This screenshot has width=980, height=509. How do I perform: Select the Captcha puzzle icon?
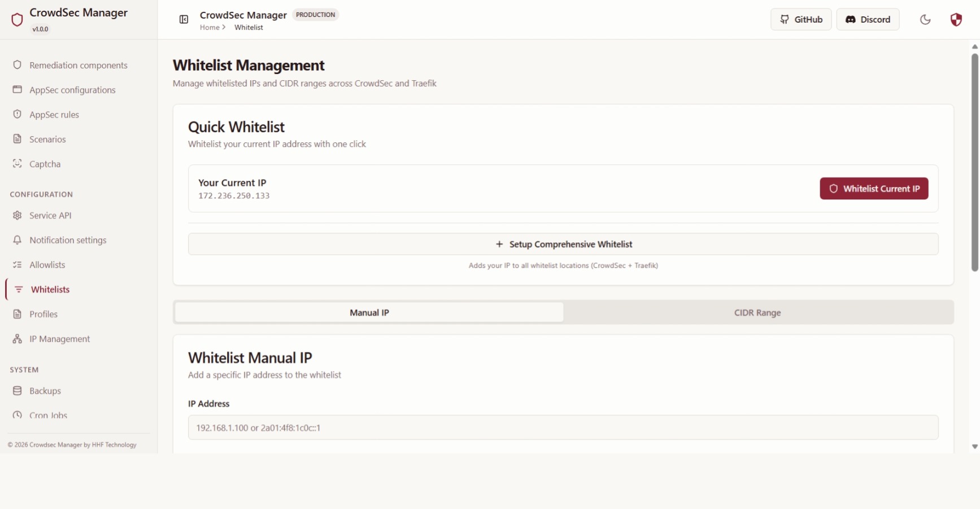point(18,164)
